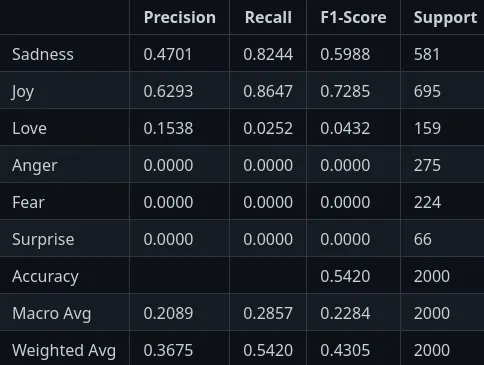The height and width of the screenshot is (365, 484).
Task: Select the Weighted Avg row label
Action: [x=64, y=351]
